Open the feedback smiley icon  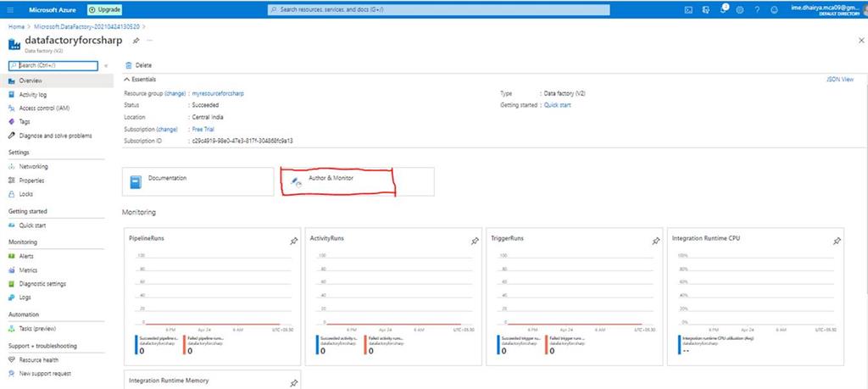pyautogui.click(x=774, y=10)
